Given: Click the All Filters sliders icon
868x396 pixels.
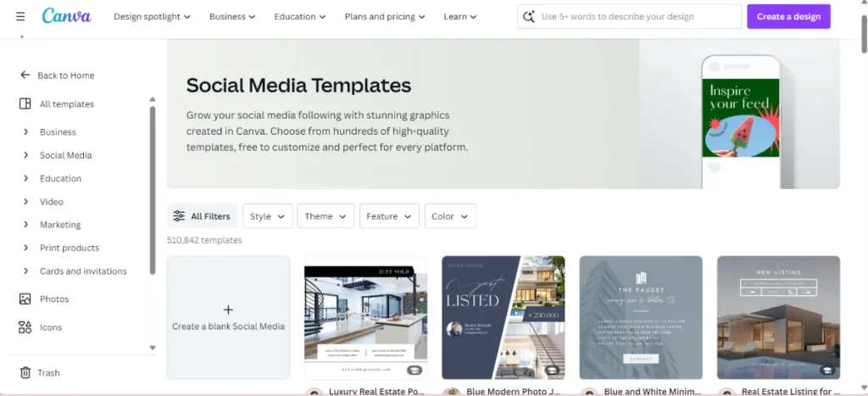Looking at the screenshot, I should (179, 216).
